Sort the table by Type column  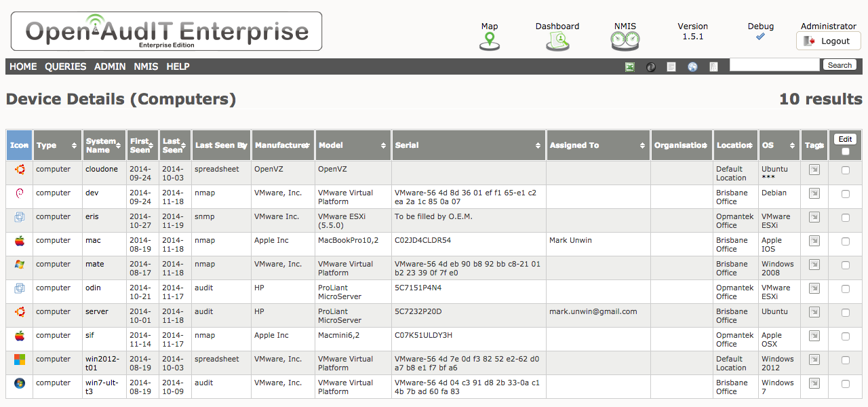point(58,145)
